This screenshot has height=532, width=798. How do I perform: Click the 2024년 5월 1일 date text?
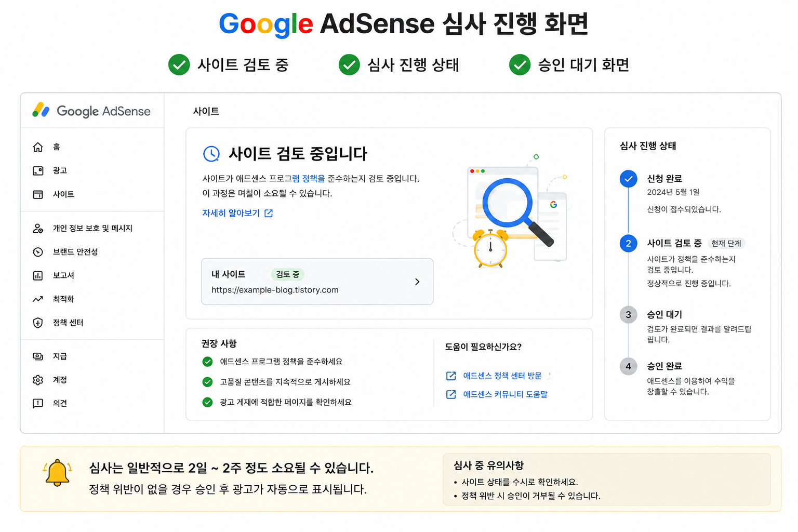673,192
